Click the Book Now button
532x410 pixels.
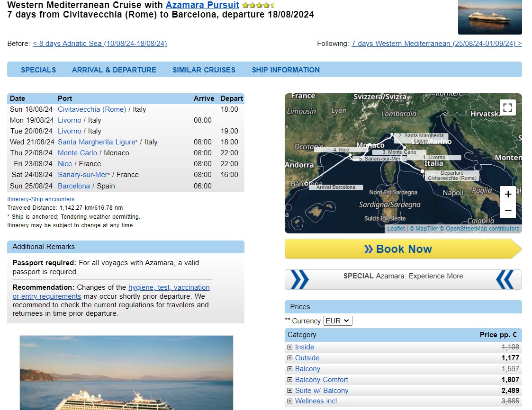click(403, 249)
